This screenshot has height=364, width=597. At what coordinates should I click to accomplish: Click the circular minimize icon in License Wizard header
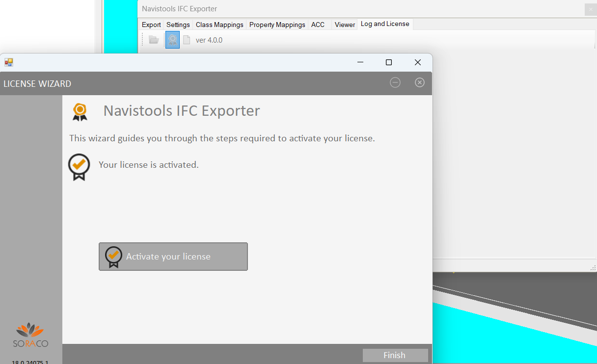395,82
